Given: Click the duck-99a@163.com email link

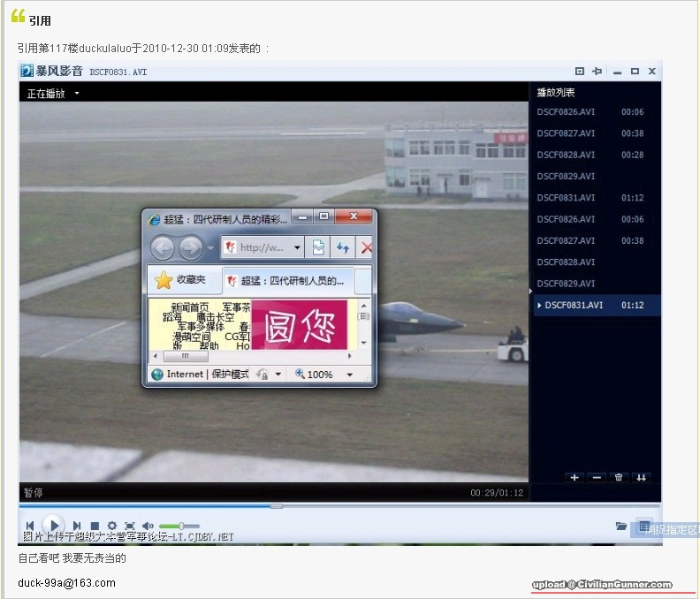Looking at the screenshot, I should point(66,583).
